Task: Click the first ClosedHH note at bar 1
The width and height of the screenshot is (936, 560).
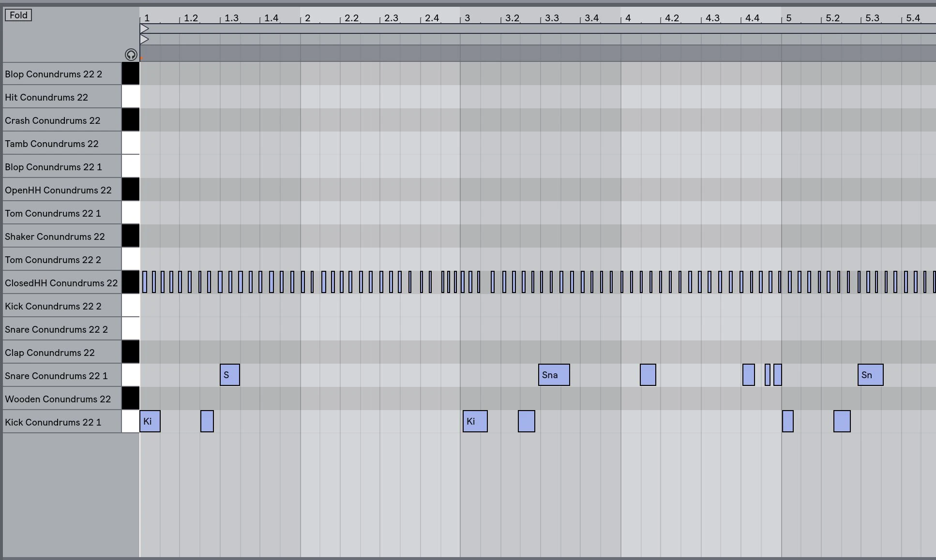Action: 144,282
